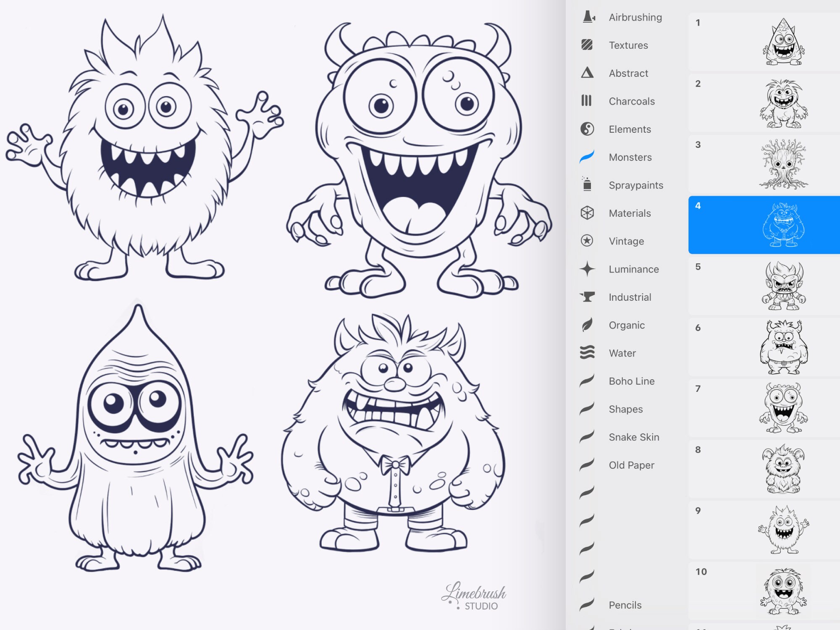The image size is (840, 630).
Task: Select the Airbrushing category icon
Action: click(x=588, y=17)
